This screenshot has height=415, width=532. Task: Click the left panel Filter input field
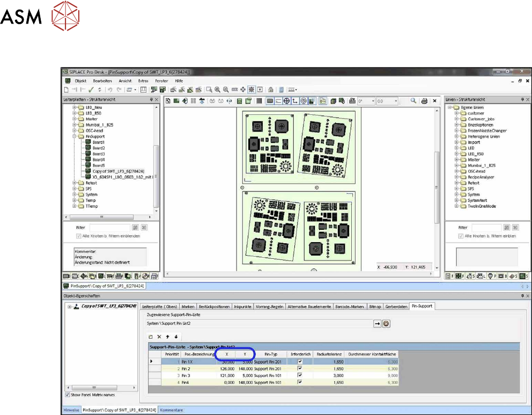[109, 228]
